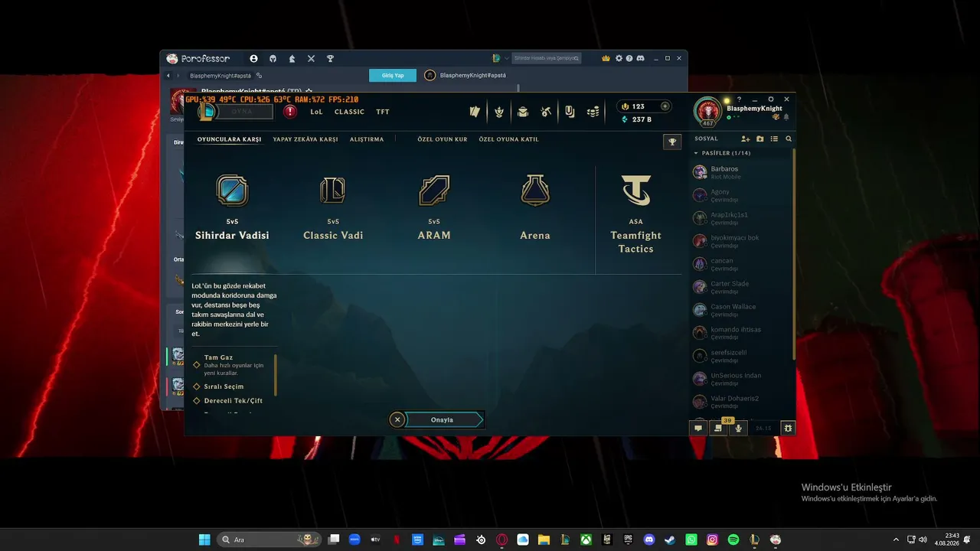Click the Giriş Yap button in Porofessor
This screenshot has width=980, height=551.
click(393, 75)
